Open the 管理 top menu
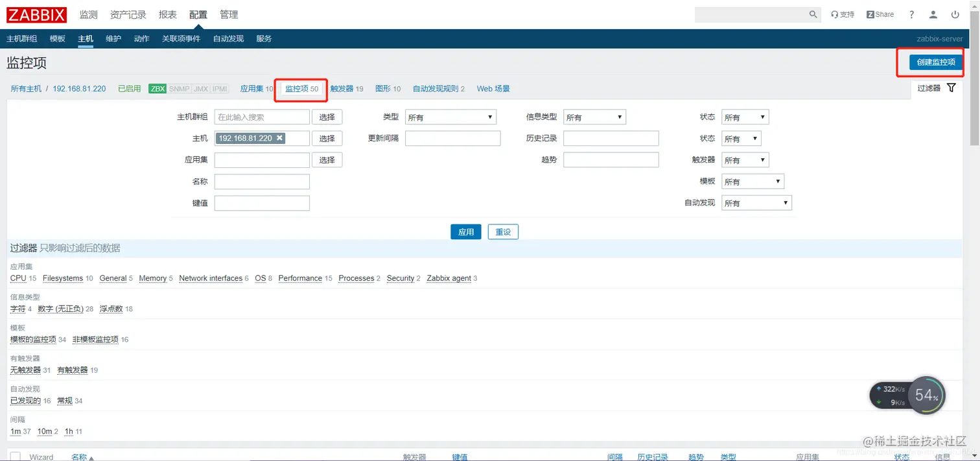 (229, 14)
